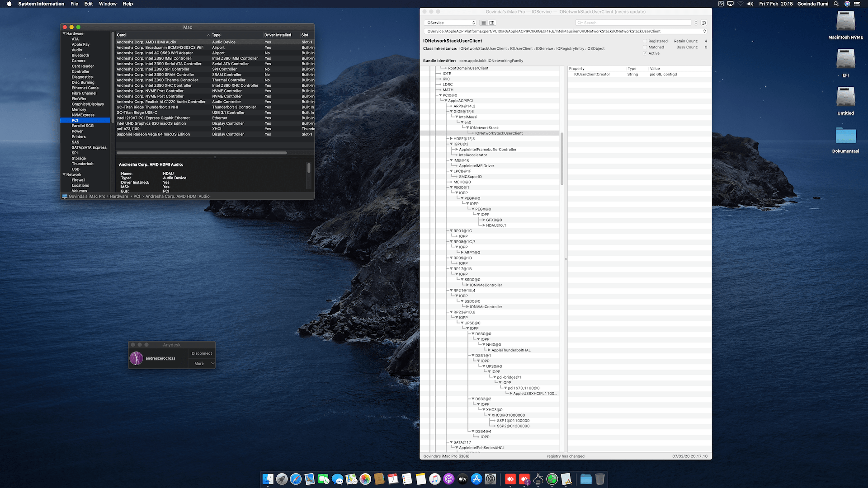Expand the HDEF@1F,3 tree node
The width and height of the screenshot is (868, 488).
[x=451, y=139]
